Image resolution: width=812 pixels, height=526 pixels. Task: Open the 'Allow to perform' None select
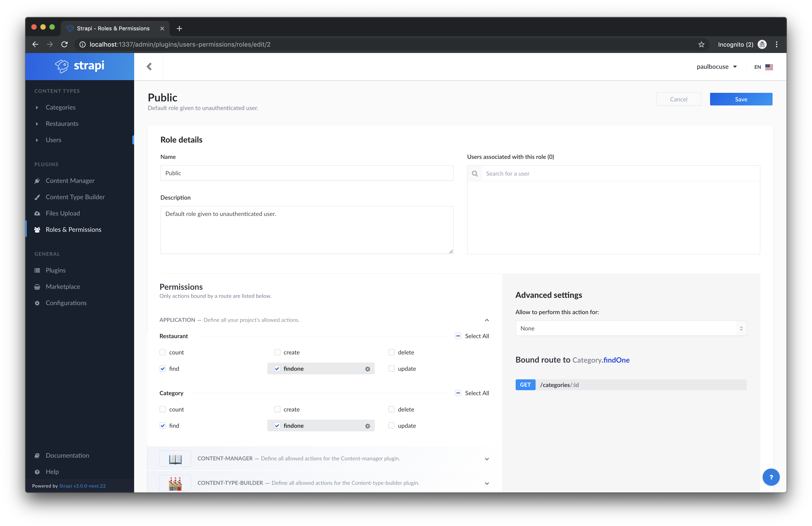tap(631, 328)
